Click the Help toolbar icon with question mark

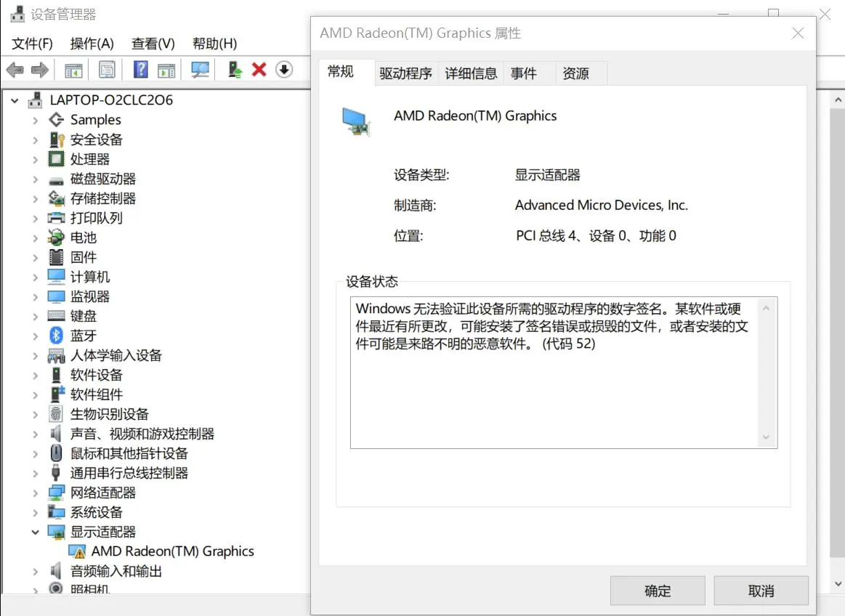pyautogui.click(x=141, y=70)
